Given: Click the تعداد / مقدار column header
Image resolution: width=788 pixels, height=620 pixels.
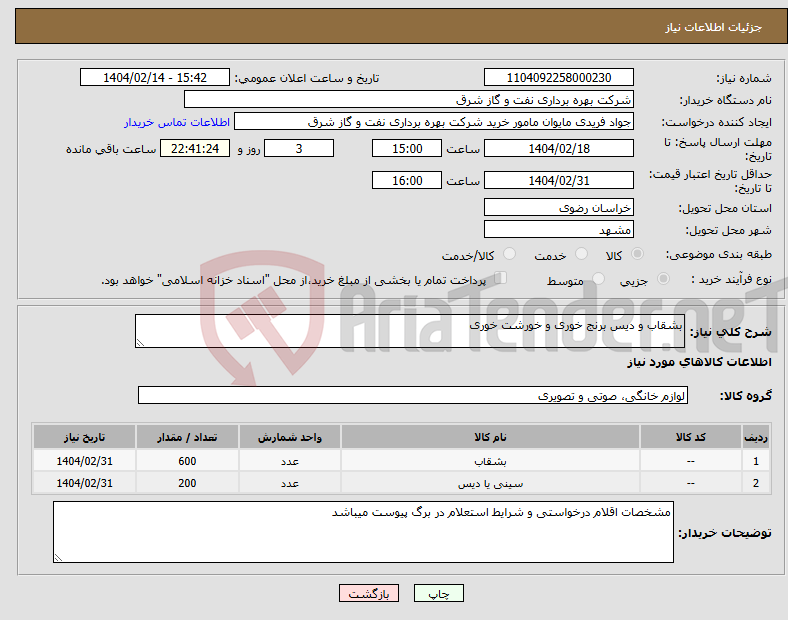Looking at the screenshot, I should click(187, 437).
